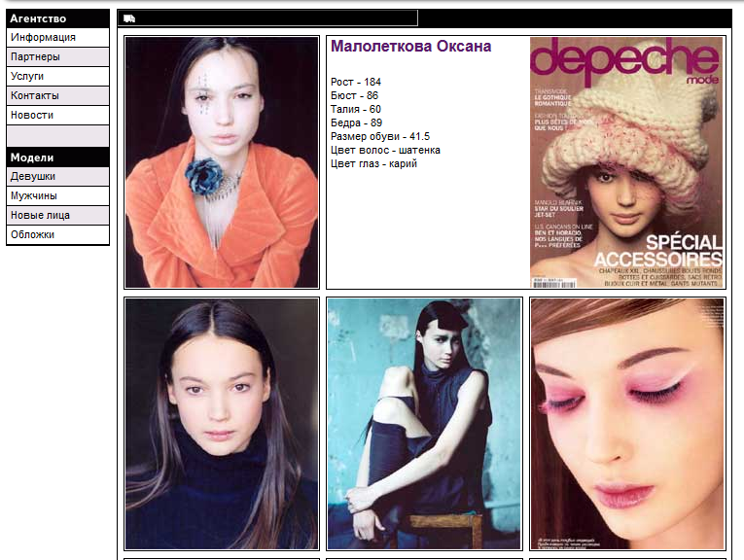Enlarge the Depeche Mode magazine cover
744x560 pixels.
click(x=626, y=162)
